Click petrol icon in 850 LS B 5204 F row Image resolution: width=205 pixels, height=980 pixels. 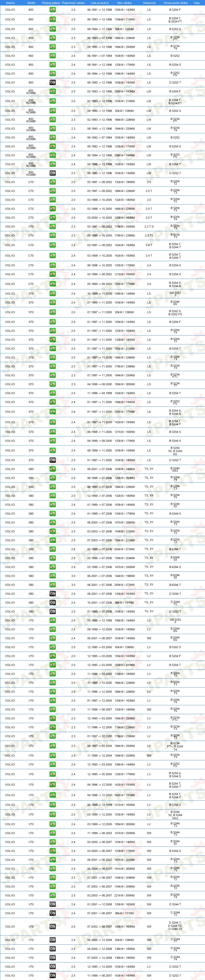pyautogui.click(x=53, y=10)
